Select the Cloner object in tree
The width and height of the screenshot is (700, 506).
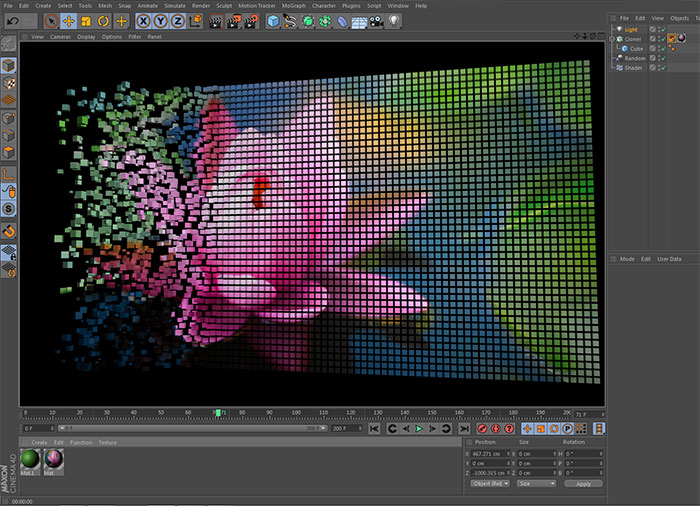(633, 39)
